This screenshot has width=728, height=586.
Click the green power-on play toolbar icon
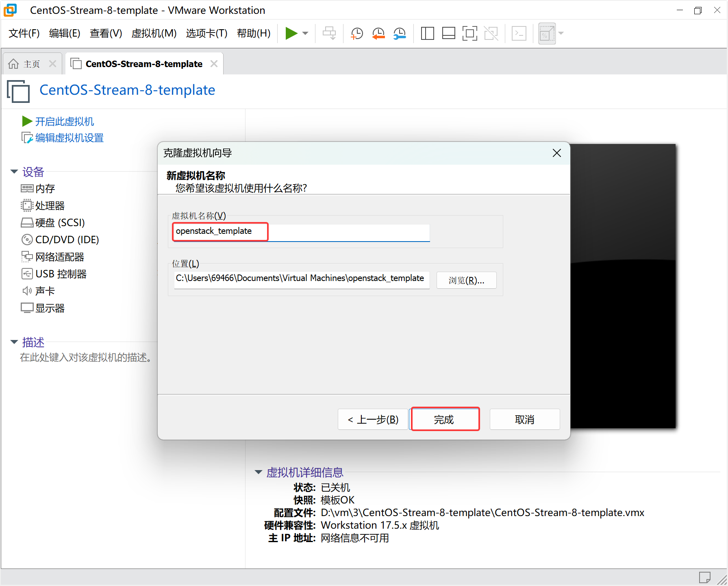[x=291, y=33]
